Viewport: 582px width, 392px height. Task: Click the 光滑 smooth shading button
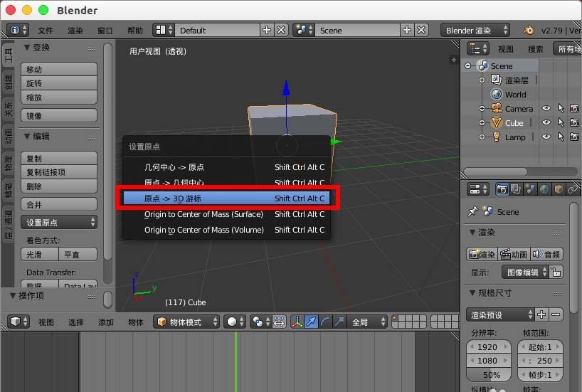[40, 255]
